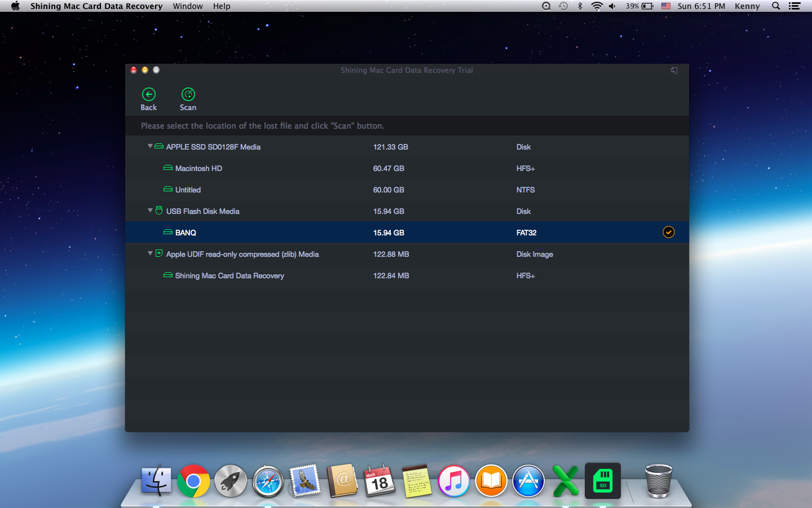Image resolution: width=812 pixels, height=508 pixels.
Task: Collapse the APPLE SSD SD0128F Media disk
Action: tap(150, 146)
